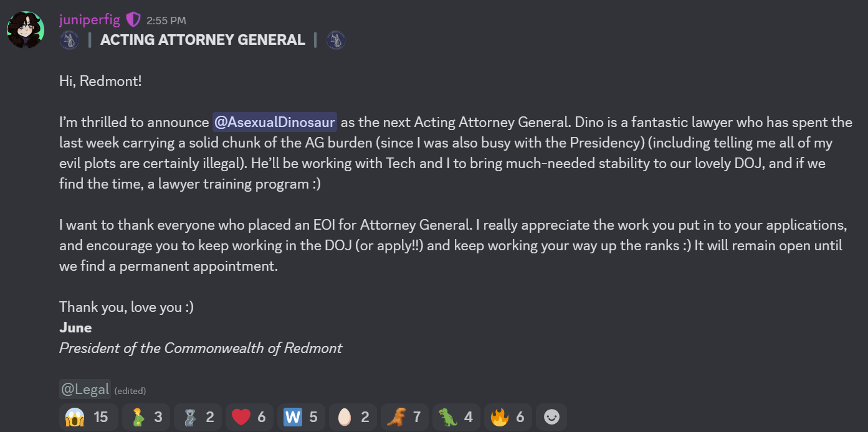This screenshot has height=432, width=868.
Task: Click the juniperfig username
Action: [90, 20]
